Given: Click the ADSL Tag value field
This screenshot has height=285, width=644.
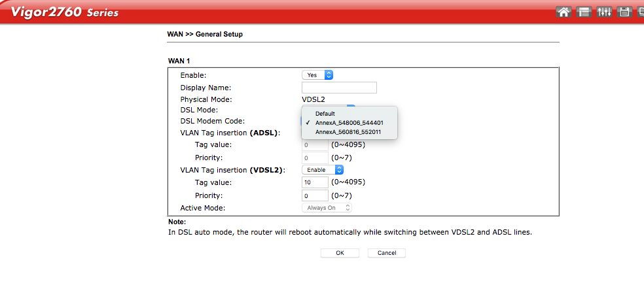Looking at the screenshot, I should pos(315,145).
